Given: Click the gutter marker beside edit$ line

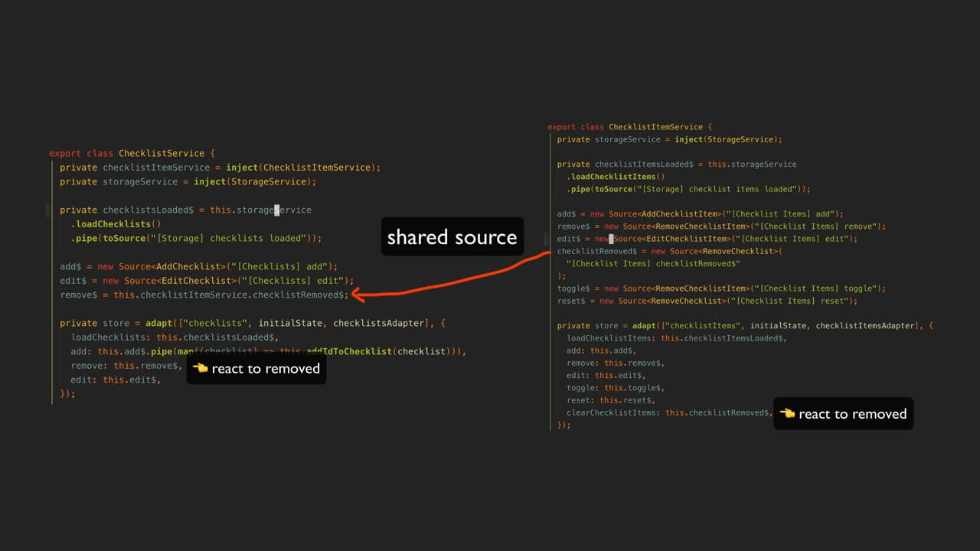Looking at the screenshot, I should click(x=546, y=239).
